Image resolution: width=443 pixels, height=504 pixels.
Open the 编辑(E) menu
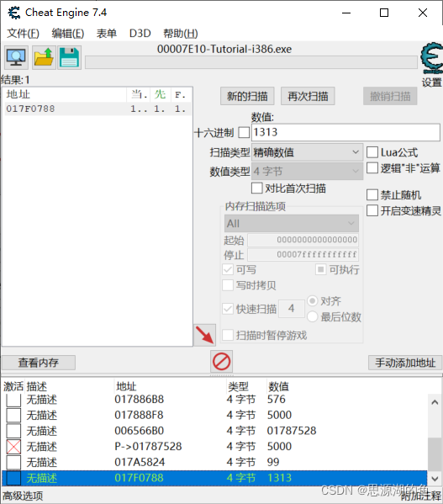pyautogui.click(x=68, y=33)
